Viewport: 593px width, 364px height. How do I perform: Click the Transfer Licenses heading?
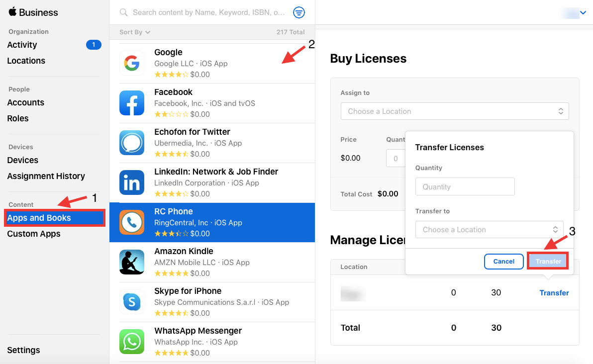449,147
